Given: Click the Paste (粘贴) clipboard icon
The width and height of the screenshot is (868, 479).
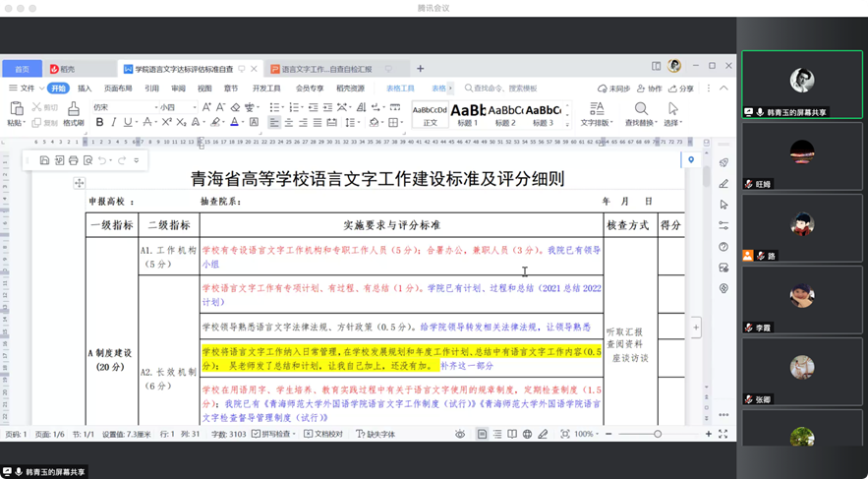Looking at the screenshot, I should coord(16,108).
